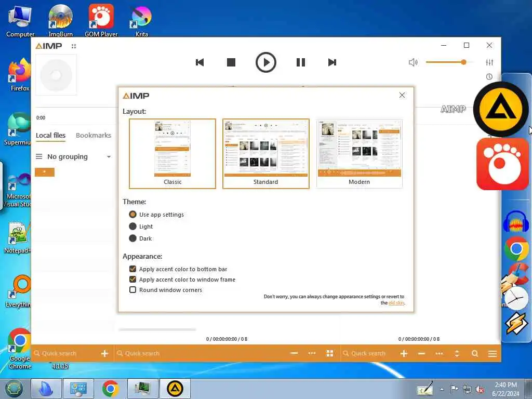Image resolution: width=532 pixels, height=399 pixels.
Task: Open the Windows Start orb
Action: click(x=14, y=389)
